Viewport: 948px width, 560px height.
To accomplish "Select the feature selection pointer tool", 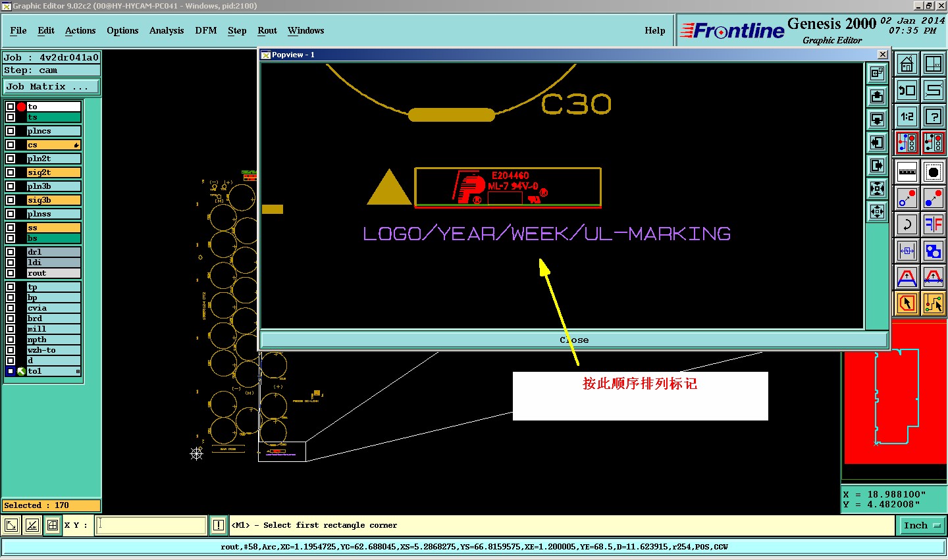I will point(907,303).
